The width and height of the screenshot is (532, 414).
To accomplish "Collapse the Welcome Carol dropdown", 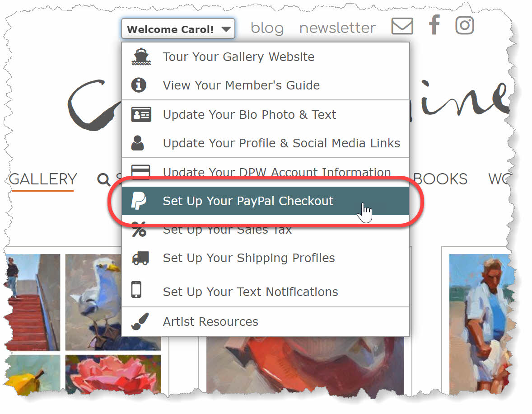I will [178, 29].
